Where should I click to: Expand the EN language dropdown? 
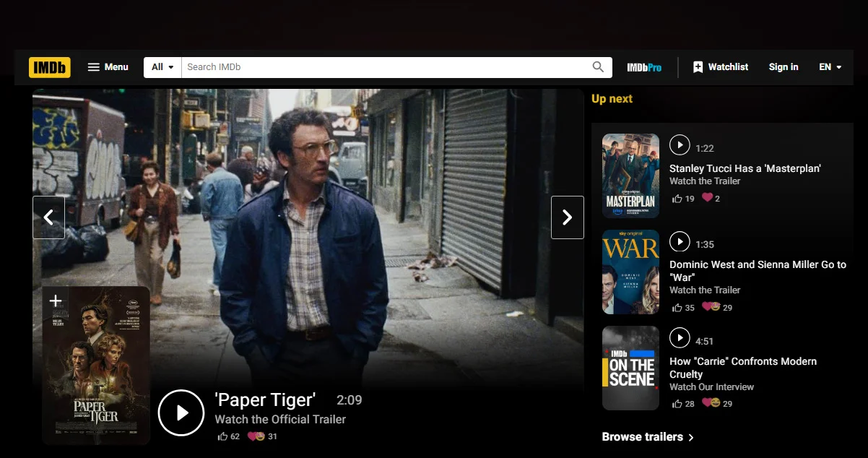(x=830, y=67)
